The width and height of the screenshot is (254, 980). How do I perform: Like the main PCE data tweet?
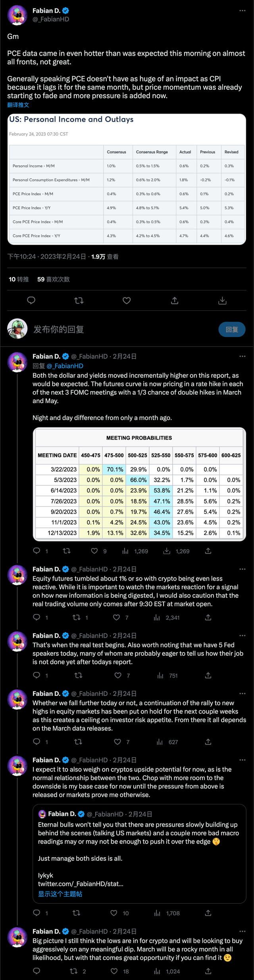(127, 300)
